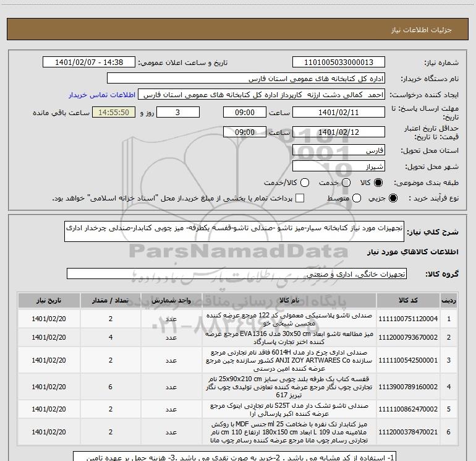Click the واحد شمارش column header
The image size is (476, 461).
(x=171, y=300)
